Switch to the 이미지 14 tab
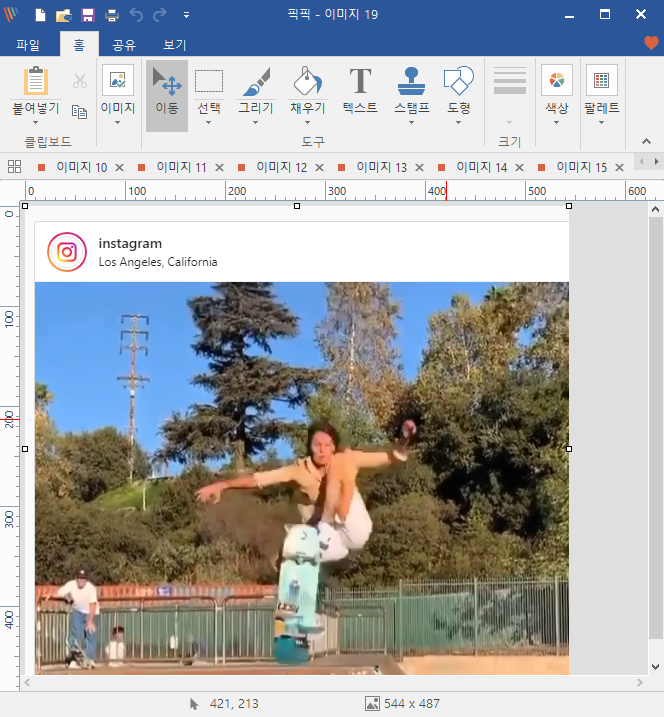664x717 pixels. [482, 167]
